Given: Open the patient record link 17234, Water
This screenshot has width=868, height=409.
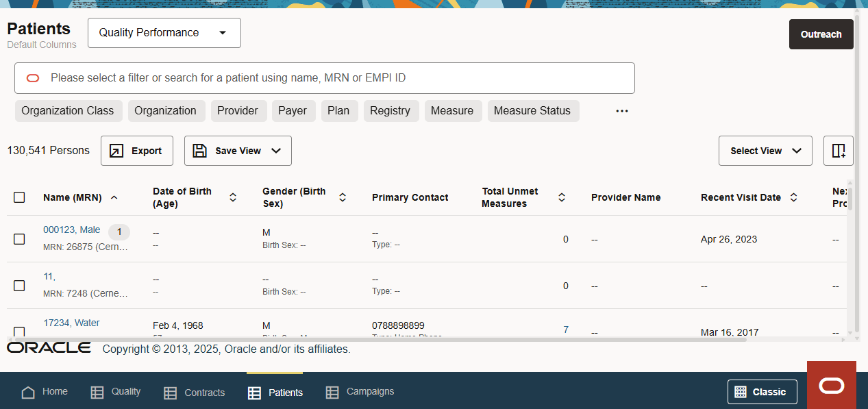Looking at the screenshot, I should pos(71,322).
